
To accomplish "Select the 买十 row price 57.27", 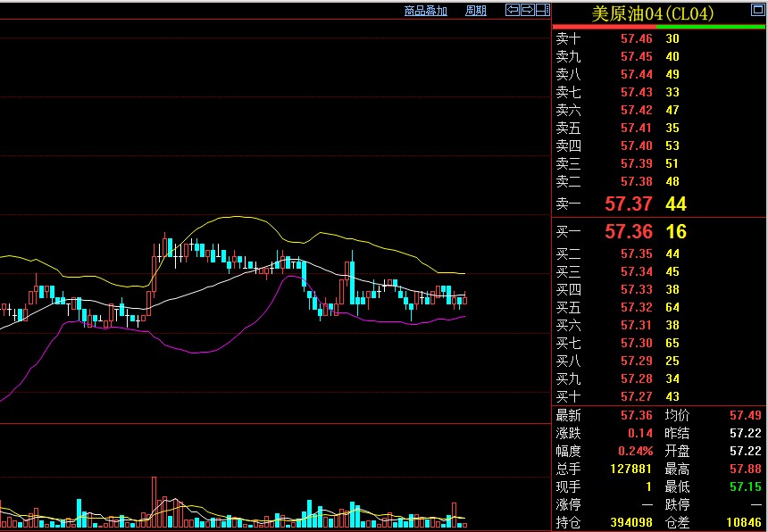I will [x=636, y=396].
